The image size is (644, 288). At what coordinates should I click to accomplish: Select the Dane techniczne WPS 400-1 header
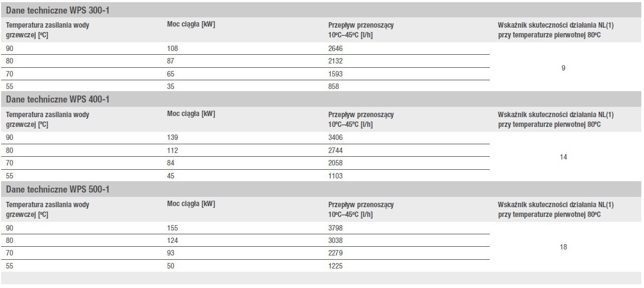(x=58, y=100)
